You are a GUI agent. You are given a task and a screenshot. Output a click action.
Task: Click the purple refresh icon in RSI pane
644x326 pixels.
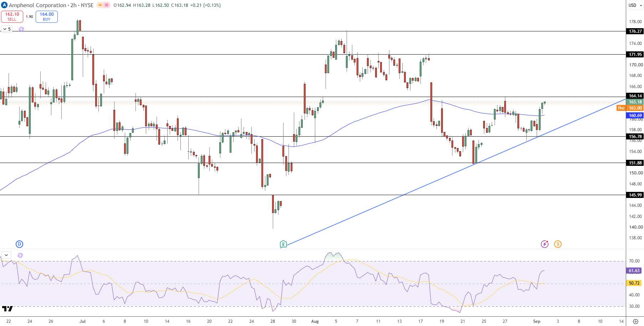20,255
